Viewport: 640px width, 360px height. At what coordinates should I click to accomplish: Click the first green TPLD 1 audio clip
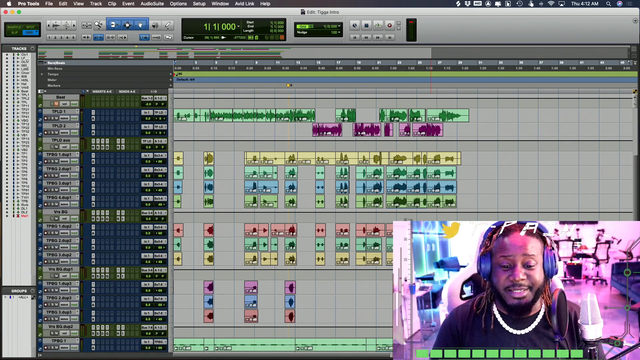pos(184,116)
